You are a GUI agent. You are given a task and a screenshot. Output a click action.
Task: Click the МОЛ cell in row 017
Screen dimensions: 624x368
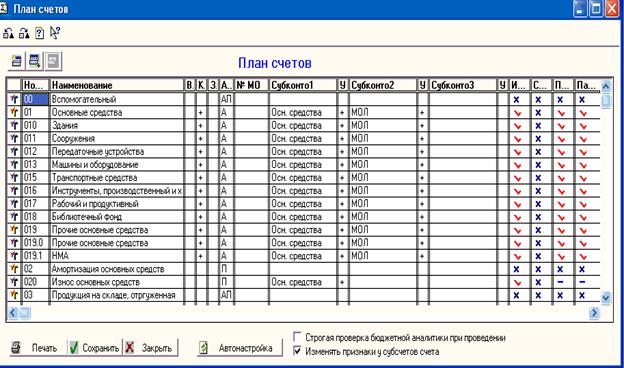383,204
